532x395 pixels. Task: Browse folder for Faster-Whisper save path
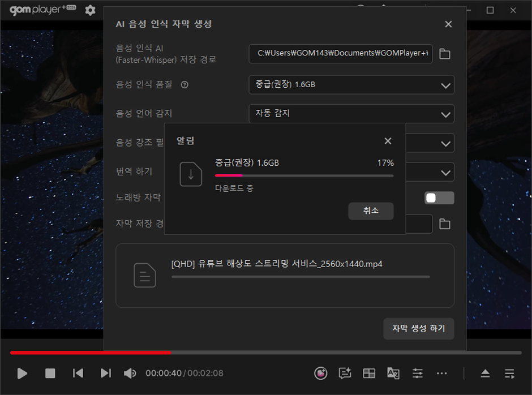point(445,54)
